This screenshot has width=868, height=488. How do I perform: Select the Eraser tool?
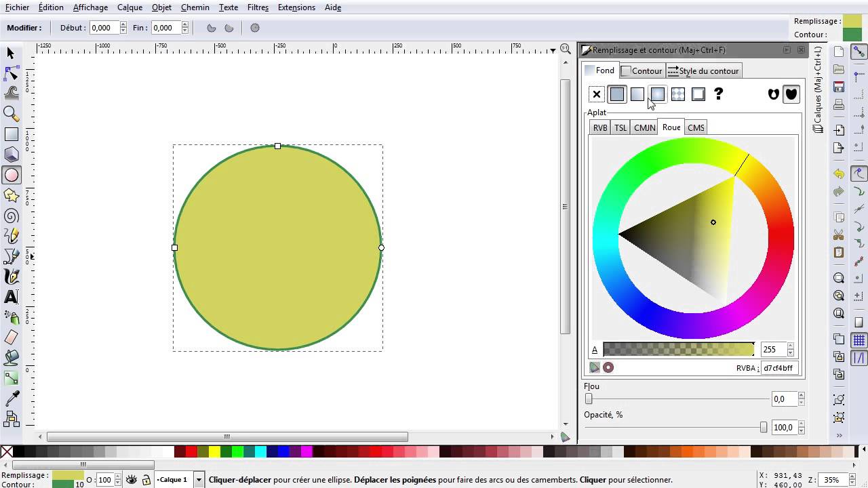click(x=11, y=338)
